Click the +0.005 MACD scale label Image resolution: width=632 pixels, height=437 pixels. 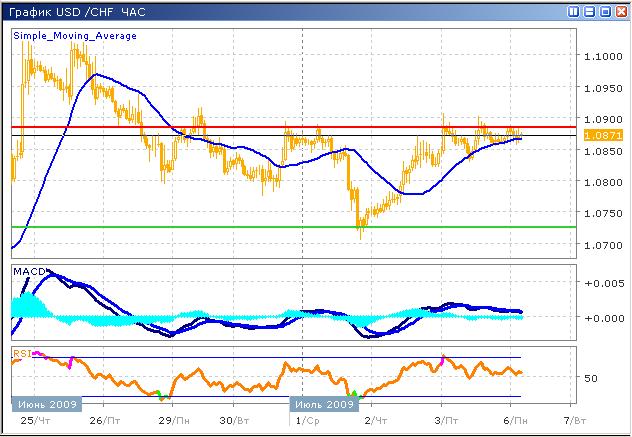(x=604, y=284)
